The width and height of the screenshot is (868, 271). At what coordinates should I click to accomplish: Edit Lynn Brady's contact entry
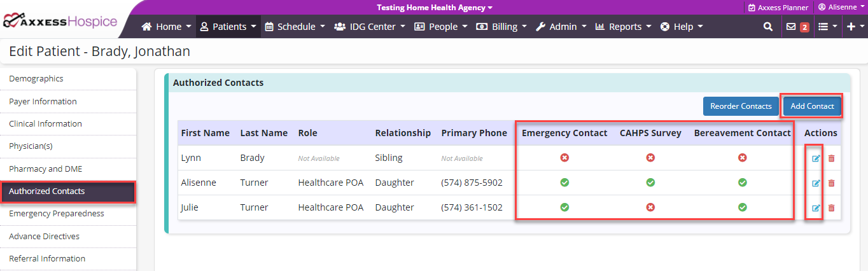click(x=816, y=158)
